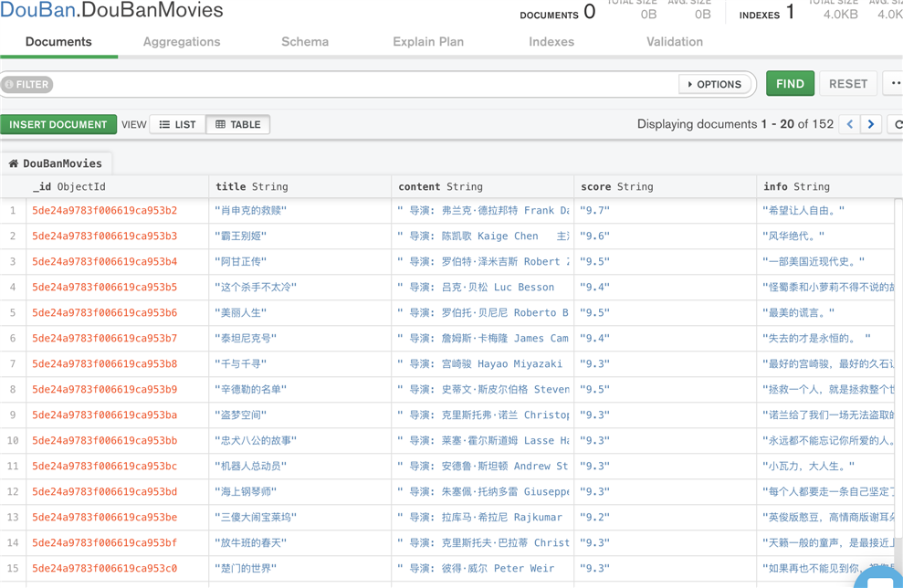Run the query with FIND
This screenshot has height=588, width=903.
coord(790,83)
